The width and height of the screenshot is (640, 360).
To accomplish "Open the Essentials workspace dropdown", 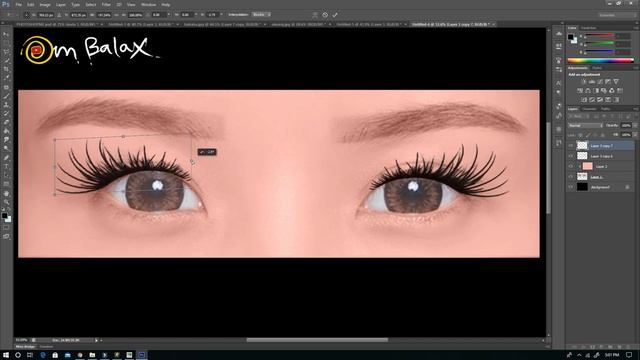I will point(618,15).
